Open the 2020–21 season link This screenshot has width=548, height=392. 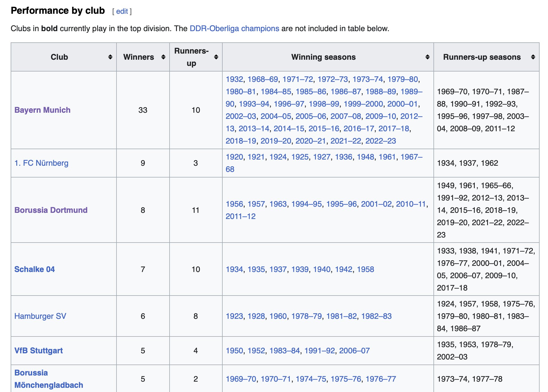tap(311, 141)
